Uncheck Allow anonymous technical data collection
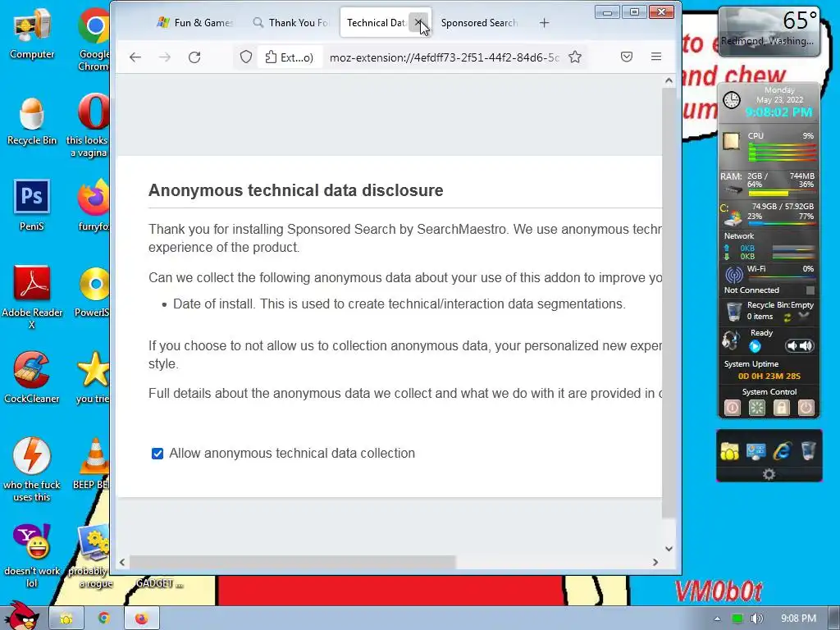This screenshot has height=630, width=840. coord(157,454)
